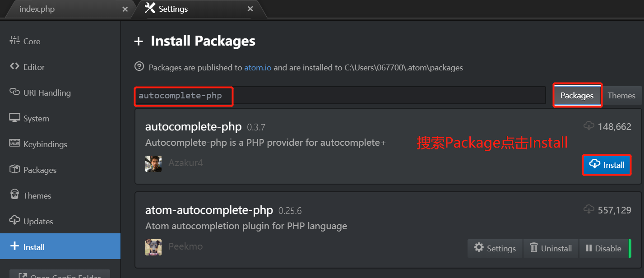
Task: Open Settings for atom-autocomplete-php
Action: [495, 248]
